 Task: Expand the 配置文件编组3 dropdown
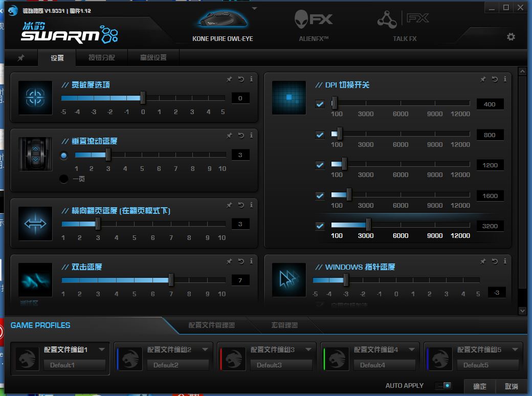(x=308, y=349)
